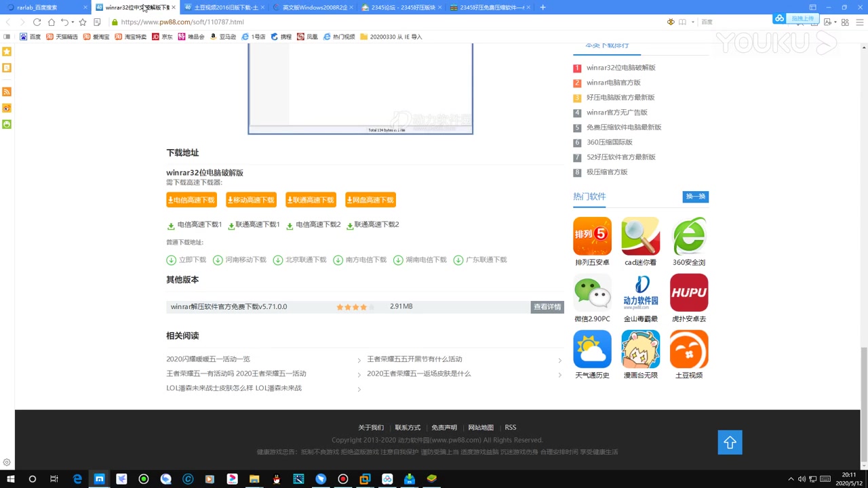This screenshot has width=868, height=488.
Task: Click the 移动高速下载 orange download button
Action: click(251, 200)
